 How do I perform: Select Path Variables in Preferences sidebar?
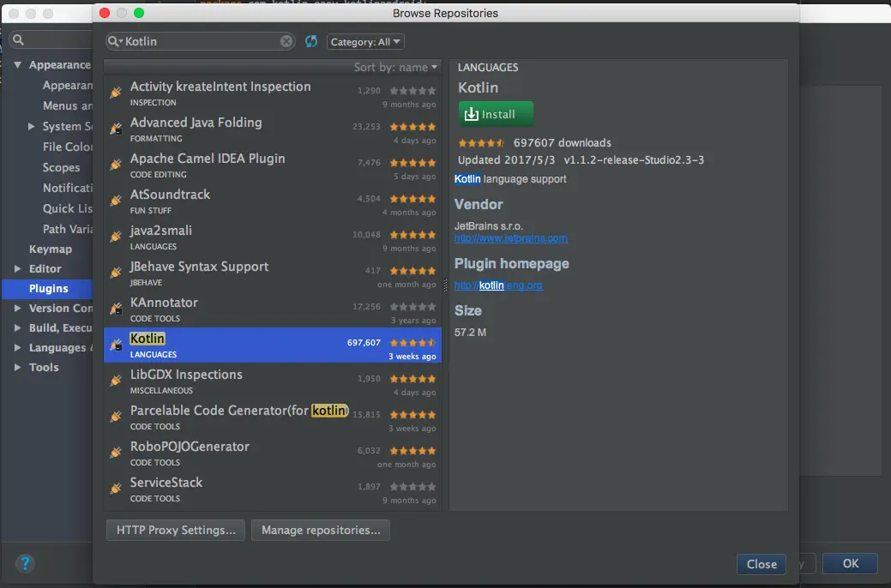(x=67, y=229)
